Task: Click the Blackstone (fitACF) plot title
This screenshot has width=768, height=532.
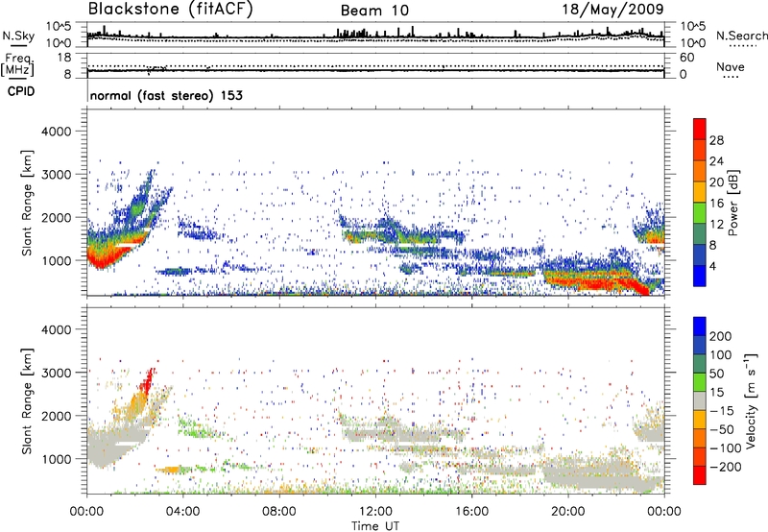Action: 170,9
